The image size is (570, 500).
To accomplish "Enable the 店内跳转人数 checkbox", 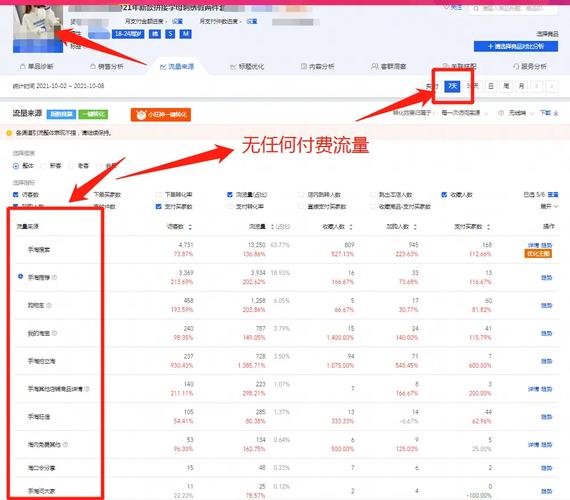I will tap(301, 195).
